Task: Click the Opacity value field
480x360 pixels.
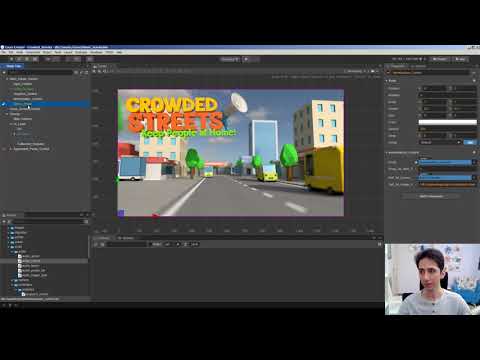Action: (448, 129)
